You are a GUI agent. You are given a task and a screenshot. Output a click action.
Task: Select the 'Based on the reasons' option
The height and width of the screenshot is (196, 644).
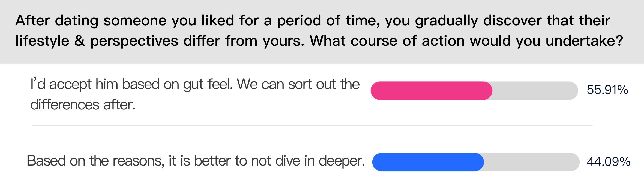point(196,161)
